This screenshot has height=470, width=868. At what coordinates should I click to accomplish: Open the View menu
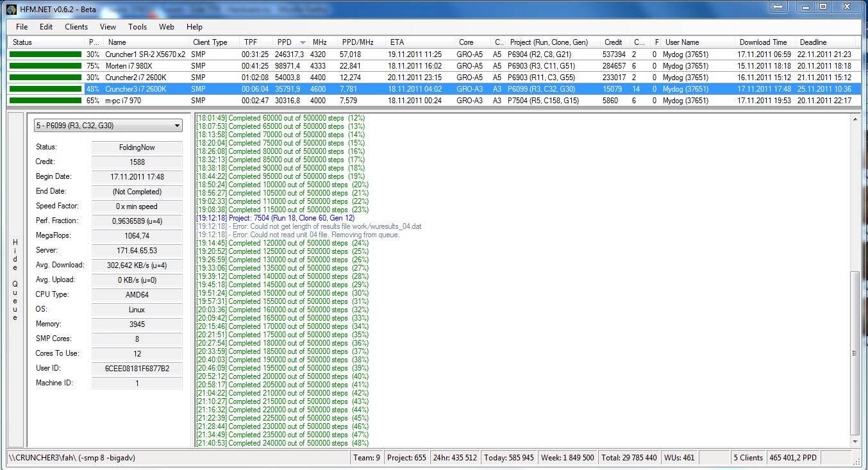[108, 27]
